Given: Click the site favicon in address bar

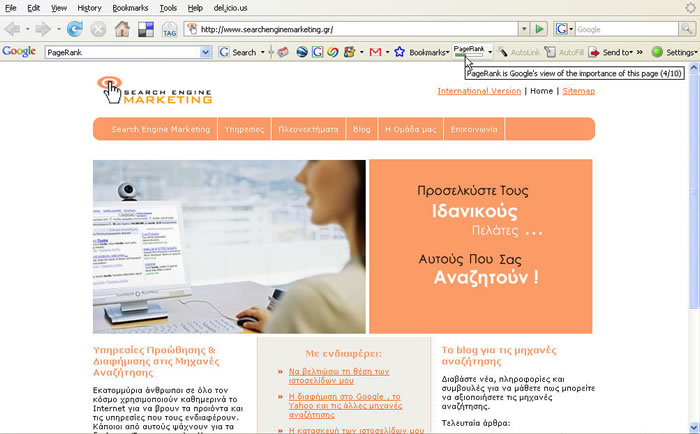Looking at the screenshot, I should (192, 29).
